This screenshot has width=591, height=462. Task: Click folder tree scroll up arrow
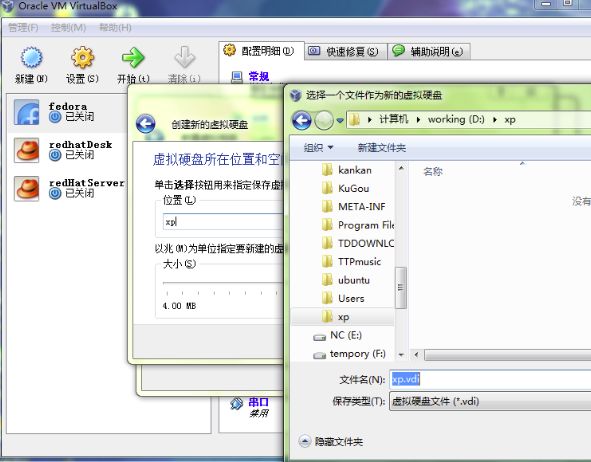tap(401, 168)
